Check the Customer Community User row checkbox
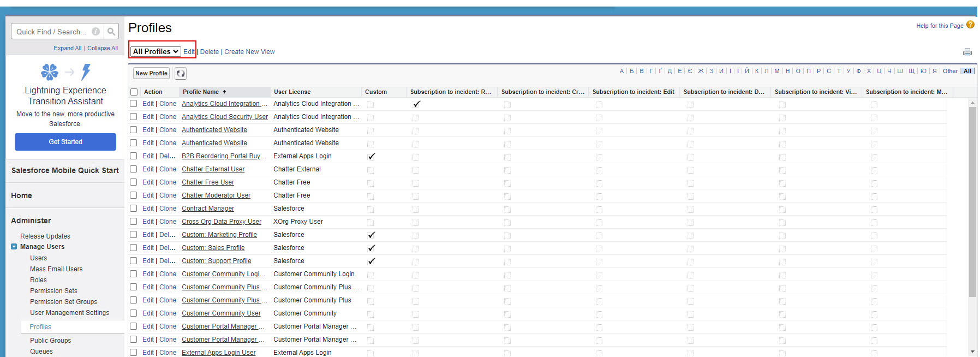Viewport: 980px width, 357px height. (133, 313)
